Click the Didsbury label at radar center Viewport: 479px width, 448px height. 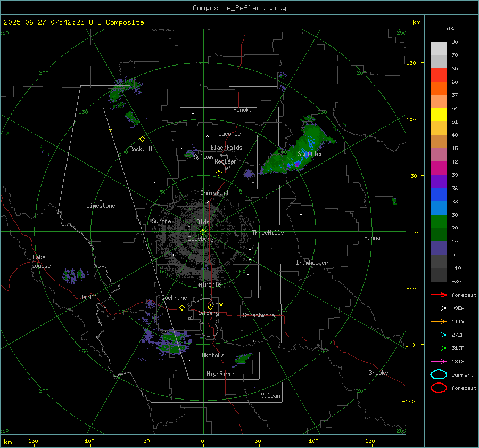201,239
